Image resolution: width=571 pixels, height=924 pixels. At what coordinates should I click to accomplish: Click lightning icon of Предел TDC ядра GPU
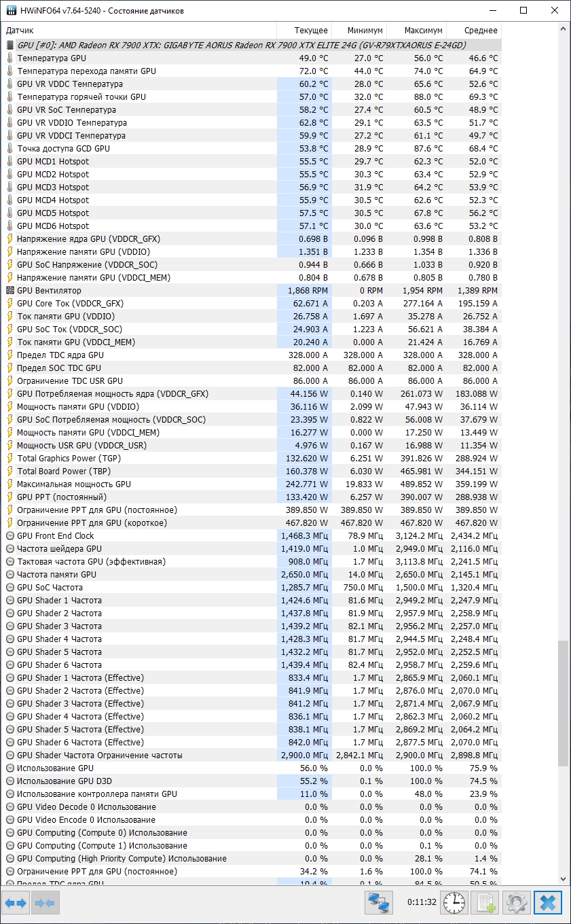point(10,355)
